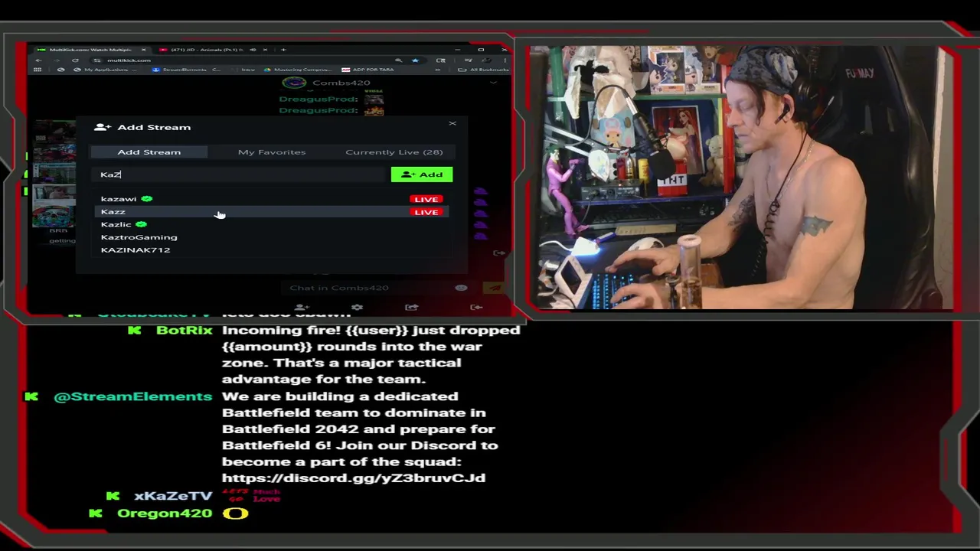Screen dimensions: 980x551
Task: Click the logout arrow in bottom bar
Action: 476,308
